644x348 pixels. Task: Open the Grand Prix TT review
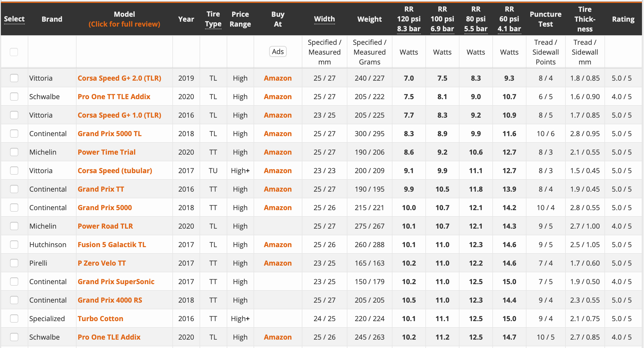click(x=101, y=189)
